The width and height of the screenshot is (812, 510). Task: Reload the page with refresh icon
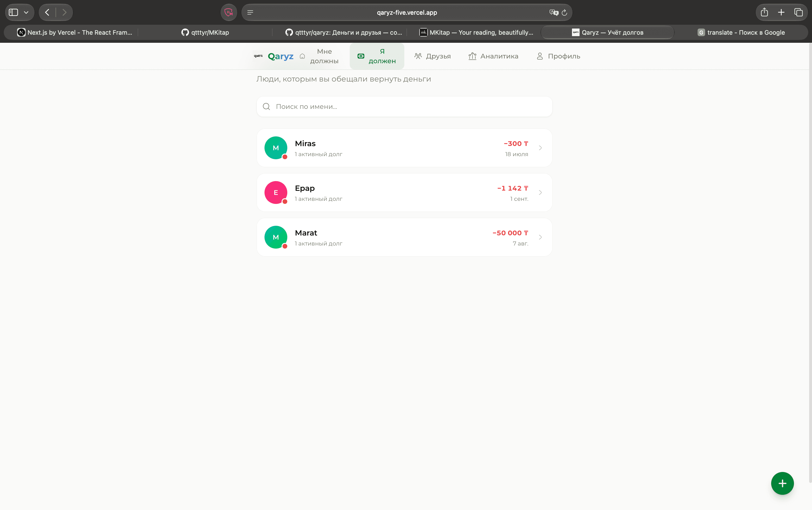click(x=564, y=13)
